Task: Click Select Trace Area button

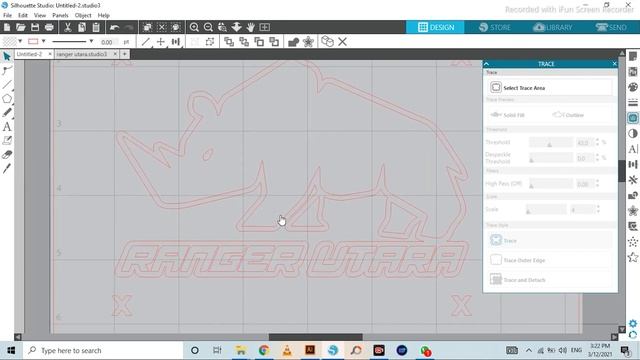Action: [550, 87]
